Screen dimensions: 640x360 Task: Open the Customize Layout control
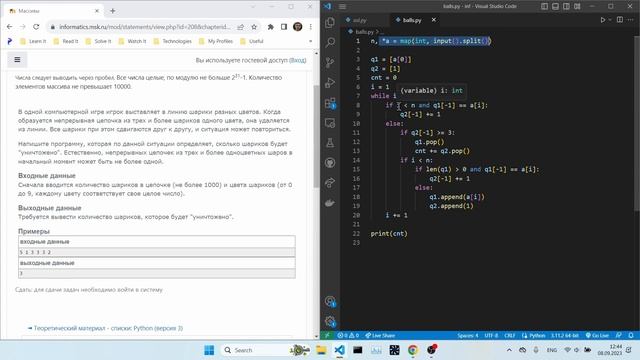pyautogui.click(x=577, y=6)
